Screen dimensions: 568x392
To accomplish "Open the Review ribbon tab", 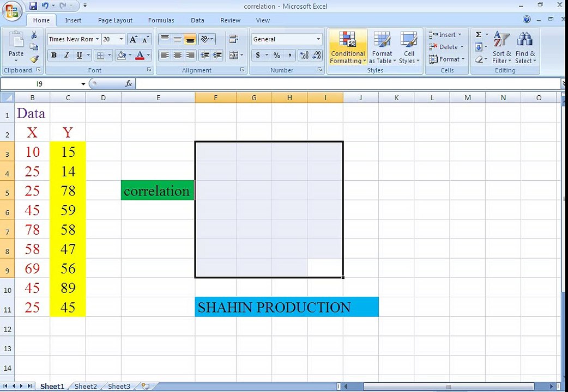I will point(231,20).
